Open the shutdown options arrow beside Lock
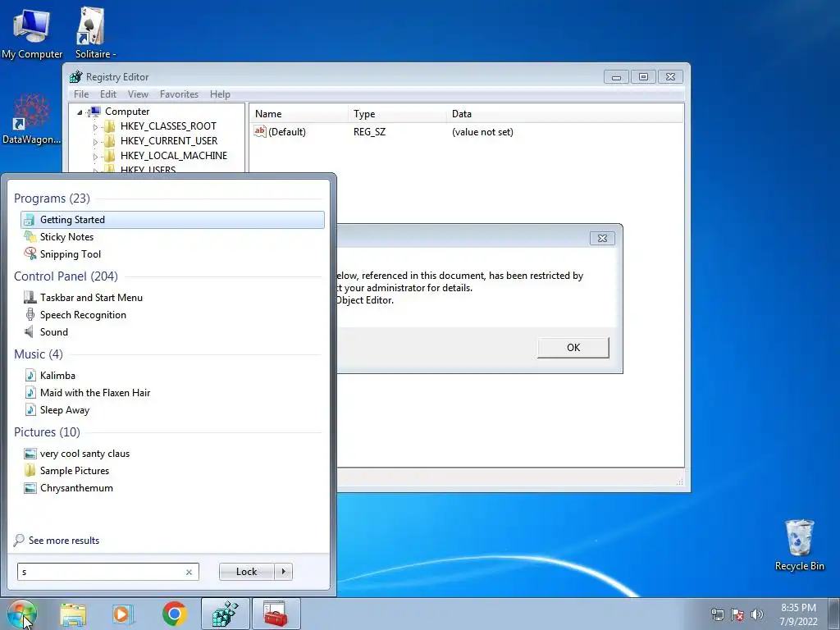The height and width of the screenshot is (630, 840). (x=283, y=572)
